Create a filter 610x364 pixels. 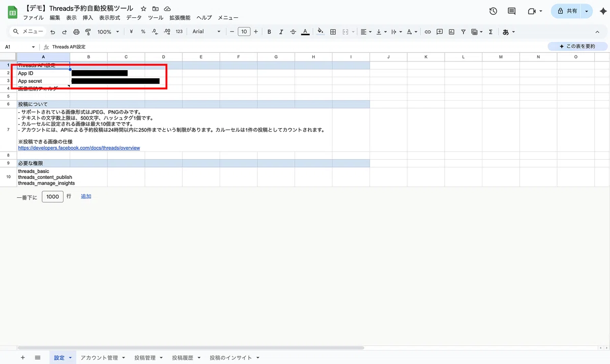(463, 32)
